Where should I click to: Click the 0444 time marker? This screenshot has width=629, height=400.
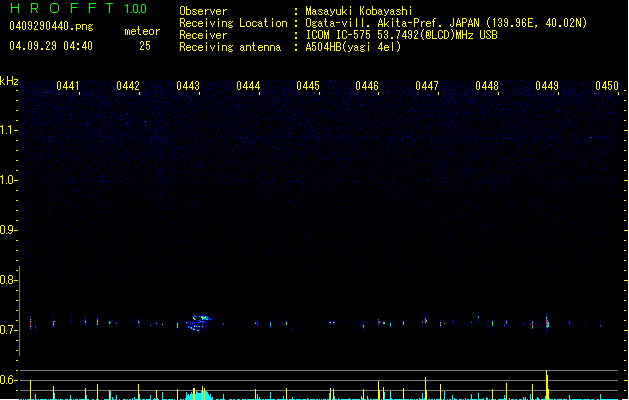248,86
